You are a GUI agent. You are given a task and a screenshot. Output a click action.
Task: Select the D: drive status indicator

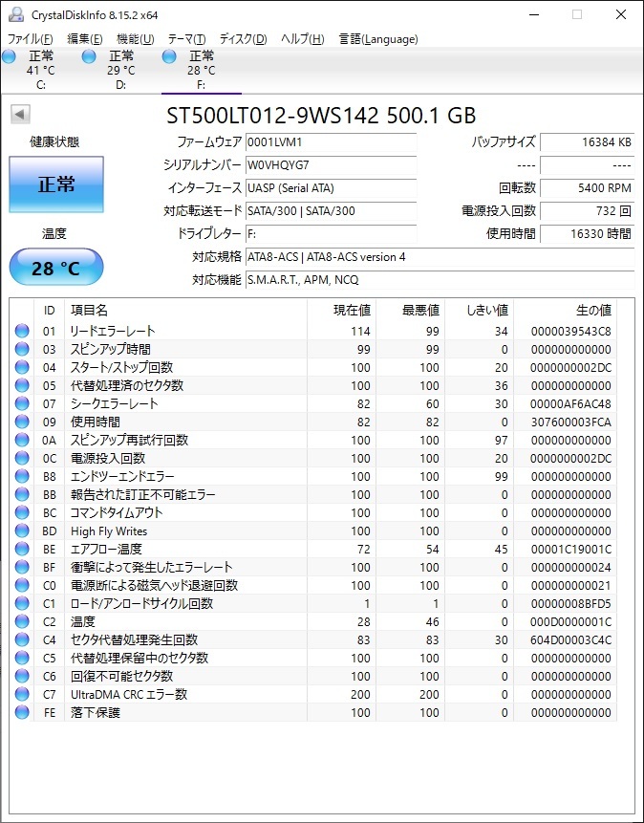(112, 70)
